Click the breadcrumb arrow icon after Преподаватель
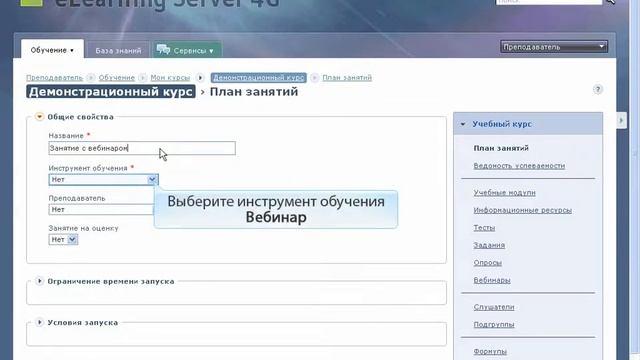 pyautogui.click(x=91, y=78)
